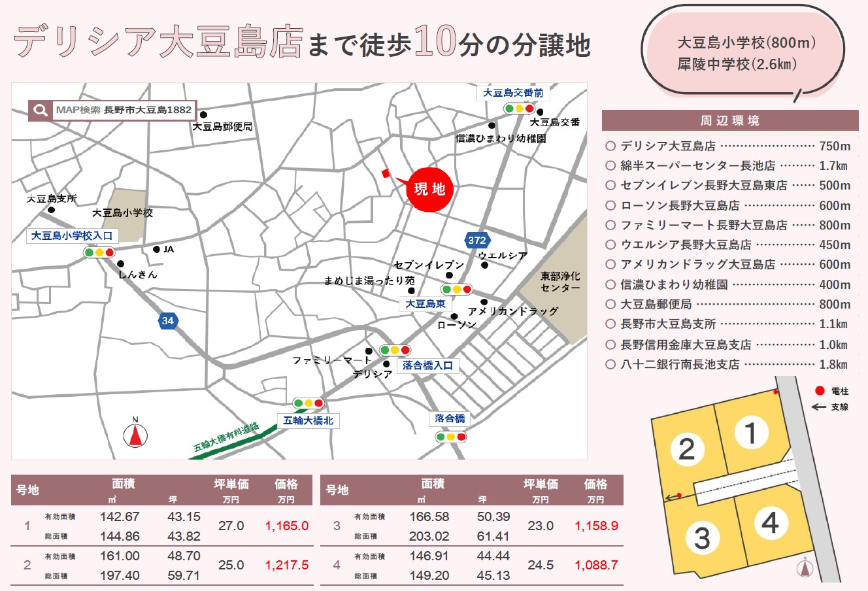Select lot circle 4 on the plot plan
868x591 pixels.
click(771, 523)
